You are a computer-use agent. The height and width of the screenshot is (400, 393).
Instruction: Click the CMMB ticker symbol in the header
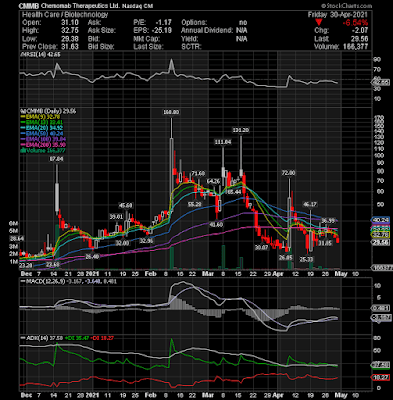[x=29, y=6]
